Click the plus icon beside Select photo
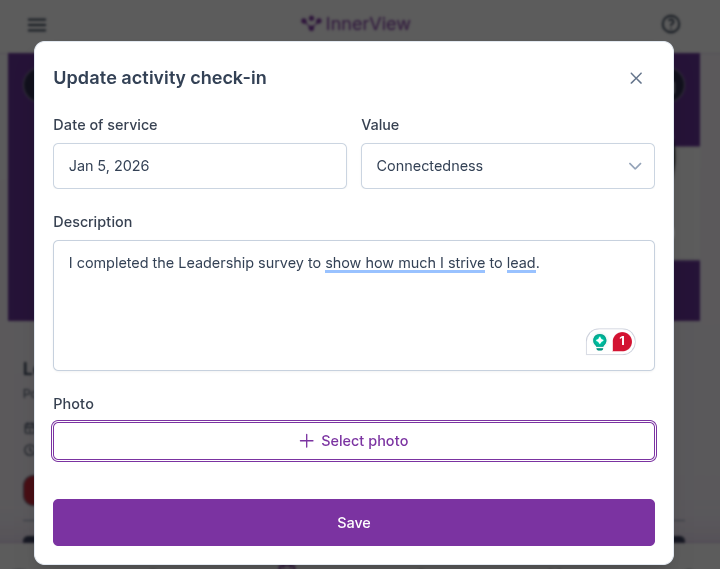The height and width of the screenshot is (569, 720). (x=306, y=441)
